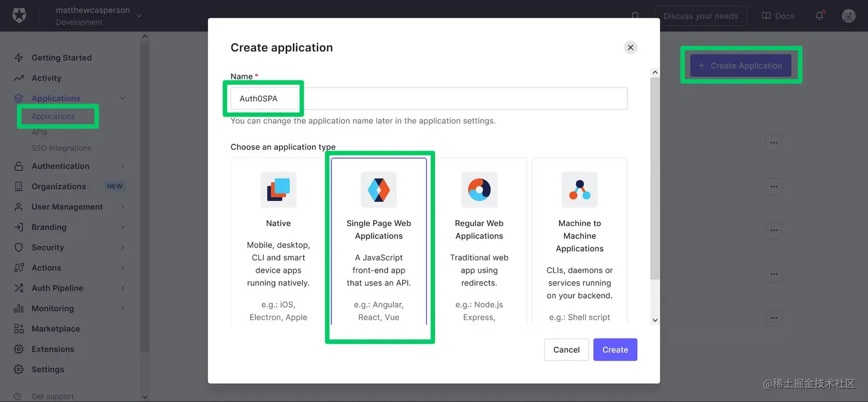Click the Get support link

53,396
